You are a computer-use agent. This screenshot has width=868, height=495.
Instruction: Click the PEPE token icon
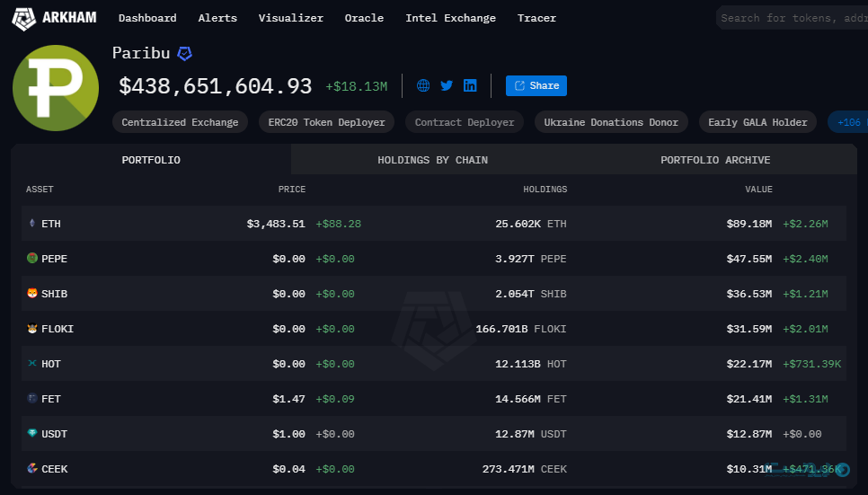[32, 258]
